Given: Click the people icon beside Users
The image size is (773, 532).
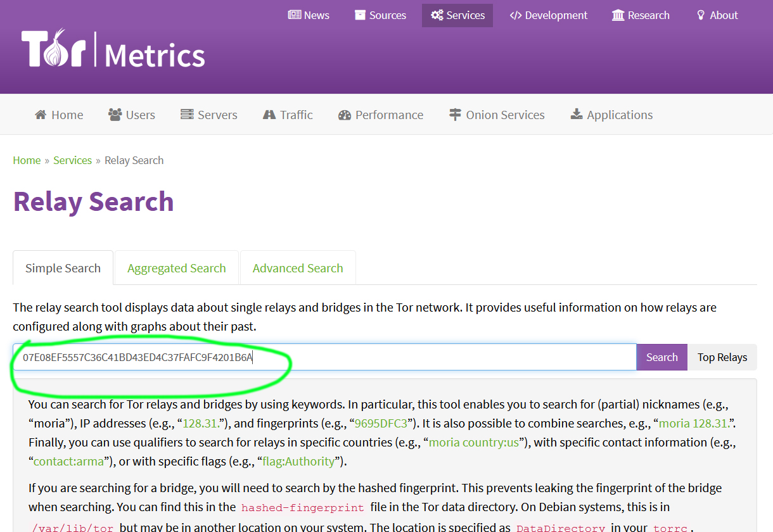Looking at the screenshot, I should pyautogui.click(x=115, y=115).
